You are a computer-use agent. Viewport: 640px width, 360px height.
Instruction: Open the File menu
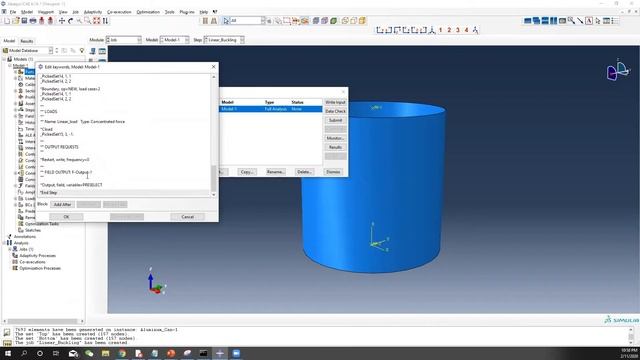pyautogui.click(x=13, y=12)
